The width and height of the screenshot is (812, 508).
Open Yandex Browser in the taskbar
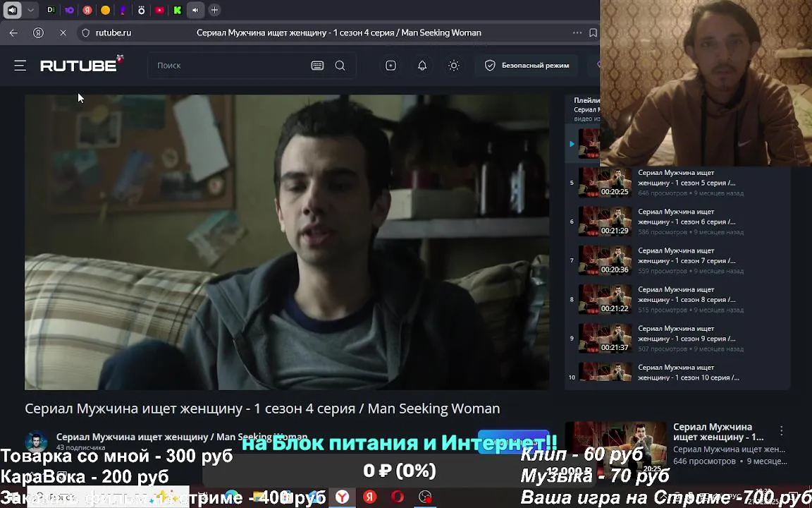pyautogui.click(x=342, y=497)
